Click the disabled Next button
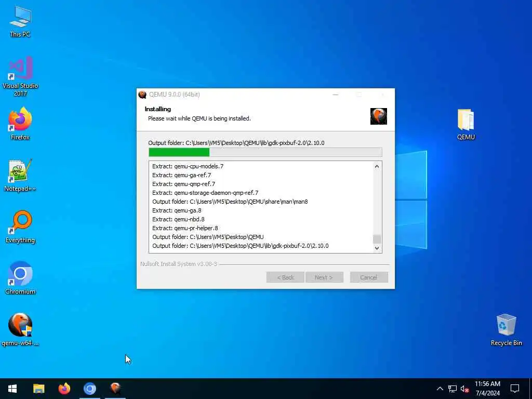This screenshot has height=399, width=532. pos(324,277)
